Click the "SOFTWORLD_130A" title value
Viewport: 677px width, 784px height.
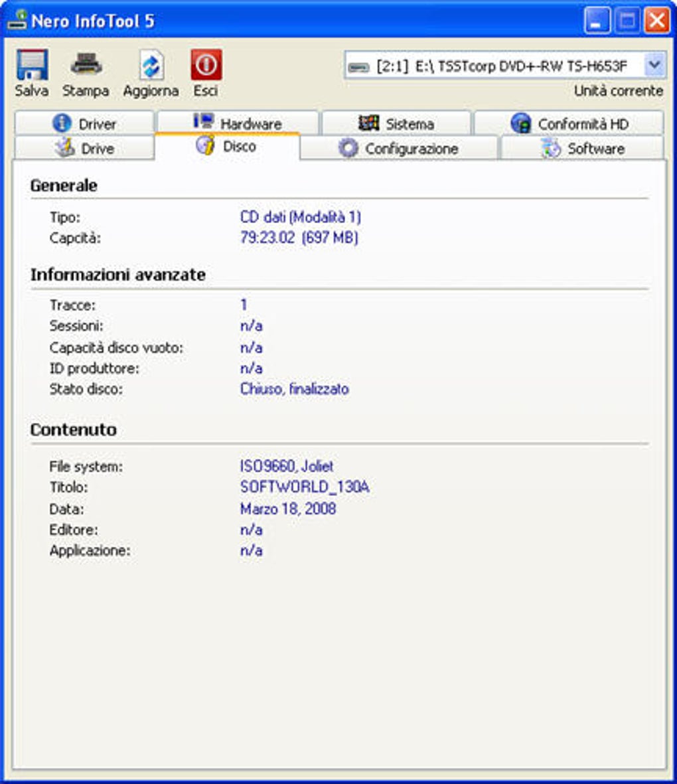[305, 487]
